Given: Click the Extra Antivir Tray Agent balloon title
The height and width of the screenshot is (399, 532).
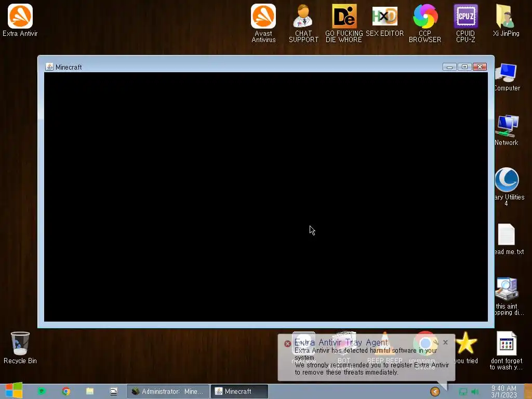Looking at the screenshot, I should click(341, 342).
